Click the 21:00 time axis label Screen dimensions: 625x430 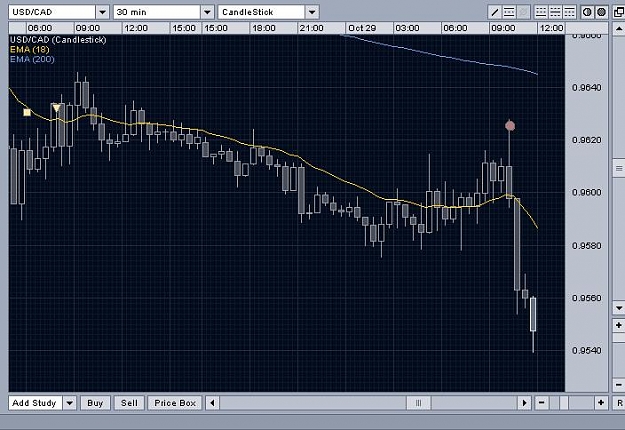311,28
